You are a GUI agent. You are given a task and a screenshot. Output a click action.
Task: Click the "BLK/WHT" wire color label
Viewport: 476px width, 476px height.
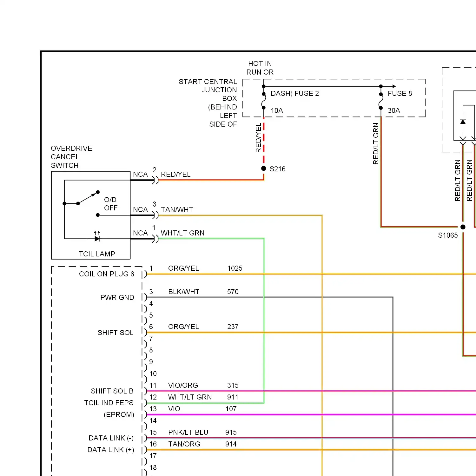pos(184,292)
